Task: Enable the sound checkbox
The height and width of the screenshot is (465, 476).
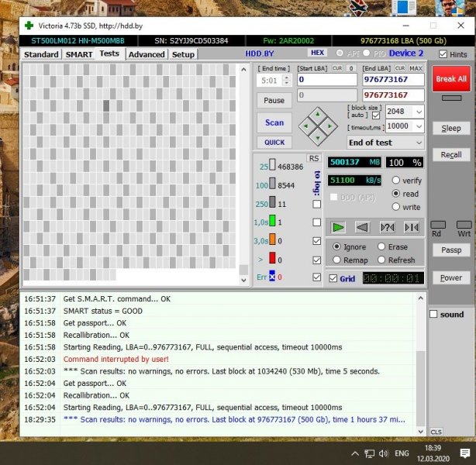Action: coord(434,314)
